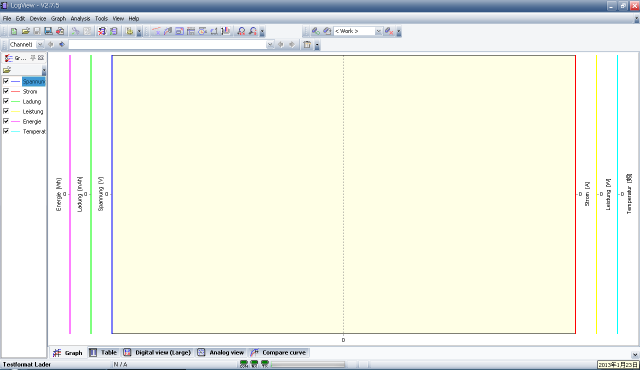Click the clipboard icon at end of channel toolbar
The width and height of the screenshot is (640, 370).
point(307,44)
